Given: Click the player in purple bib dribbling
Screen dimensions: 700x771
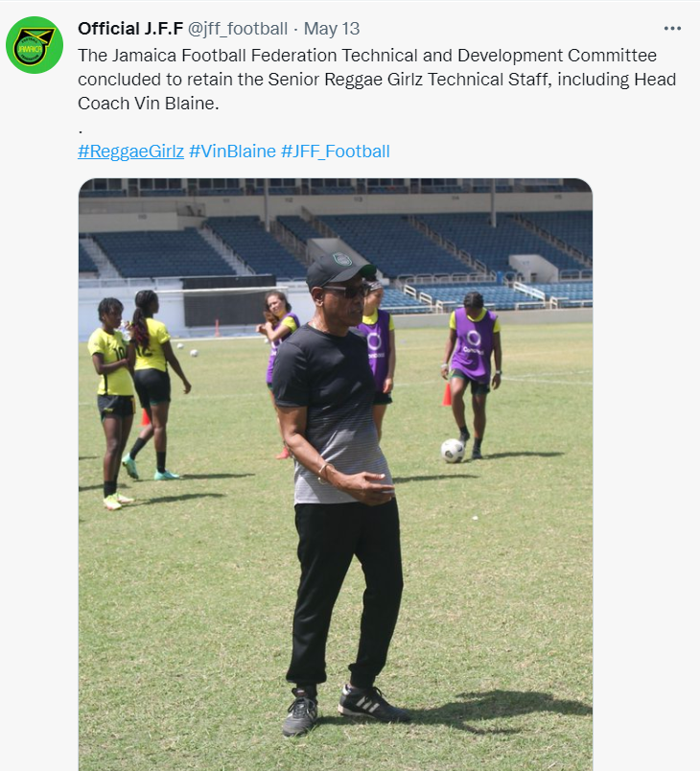Looking at the screenshot, I should pos(473,375).
